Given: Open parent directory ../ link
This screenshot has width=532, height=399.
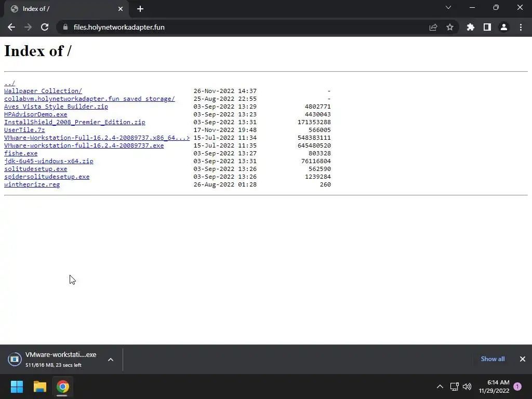Looking at the screenshot, I should (9, 83).
